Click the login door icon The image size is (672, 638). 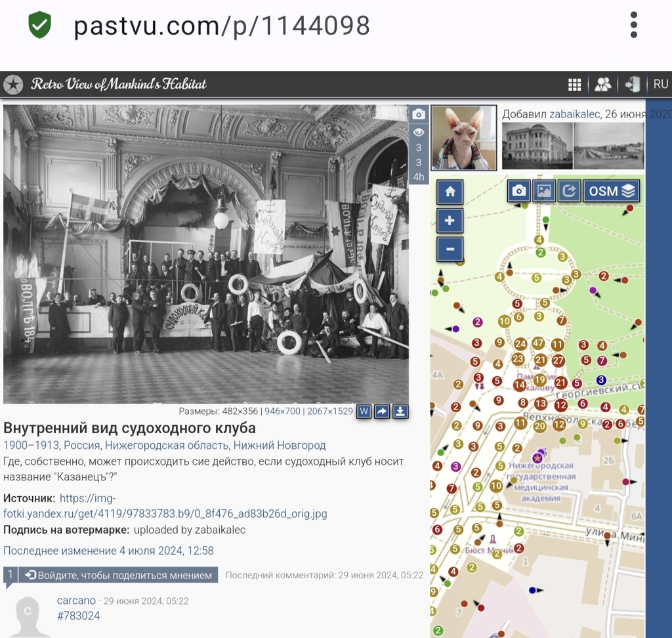tap(632, 85)
